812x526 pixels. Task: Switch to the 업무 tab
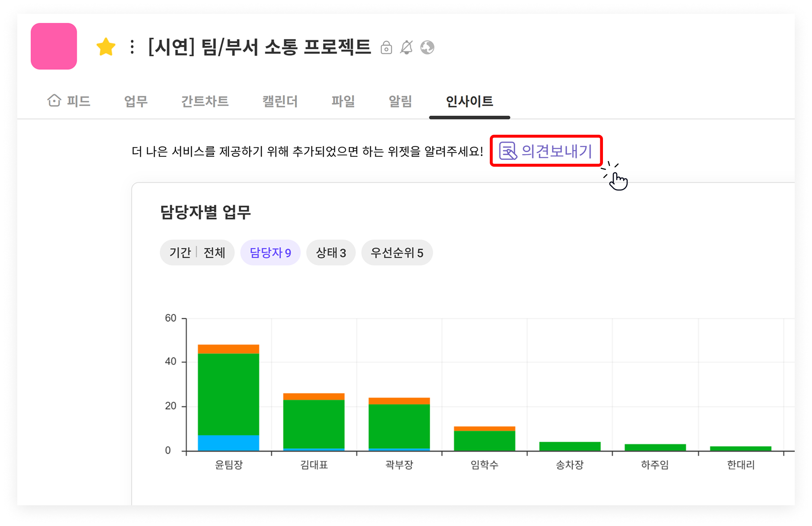pos(136,101)
